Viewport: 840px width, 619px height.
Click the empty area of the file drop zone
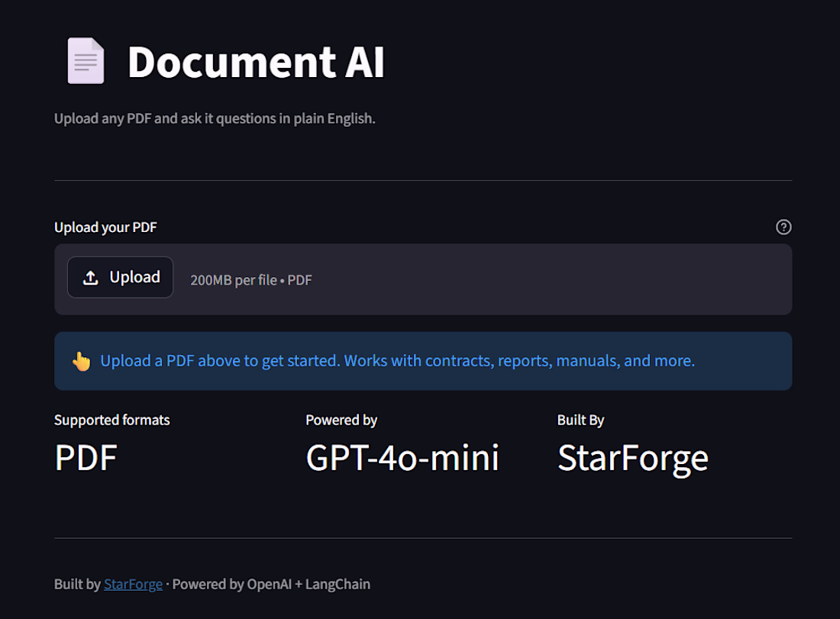(550, 279)
